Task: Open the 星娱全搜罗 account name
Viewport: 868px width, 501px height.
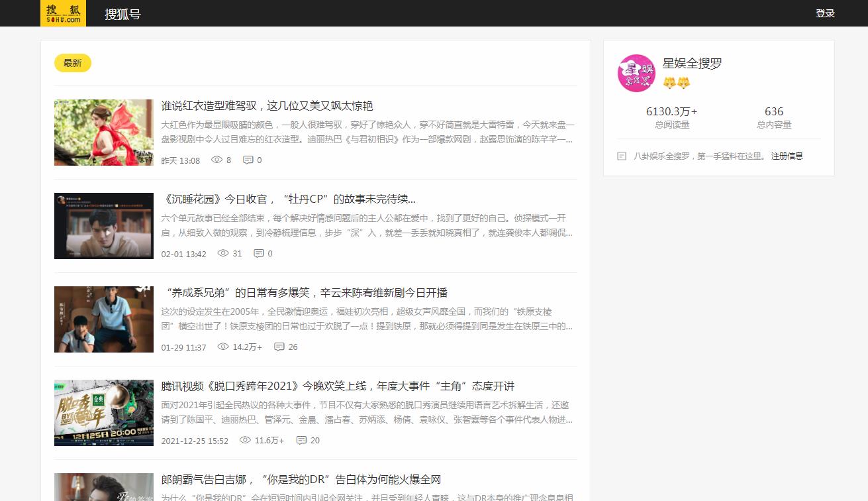Action: (692, 64)
